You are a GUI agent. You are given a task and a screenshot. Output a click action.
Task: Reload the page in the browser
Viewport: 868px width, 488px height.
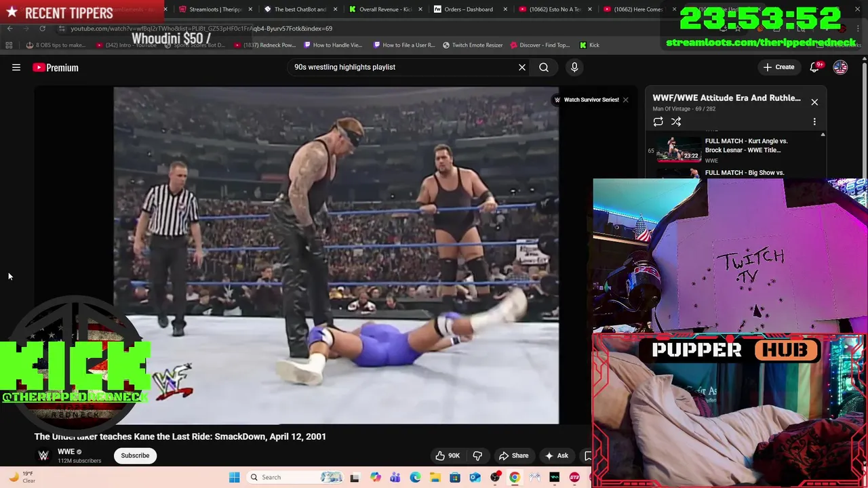42,28
